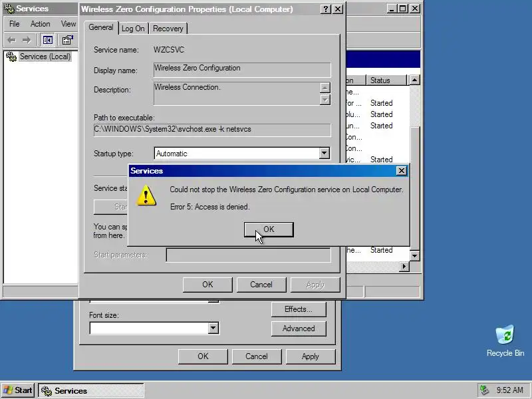Click the 9:52 AM clock in the tray
This screenshot has width=532, height=399.
pos(510,390)
